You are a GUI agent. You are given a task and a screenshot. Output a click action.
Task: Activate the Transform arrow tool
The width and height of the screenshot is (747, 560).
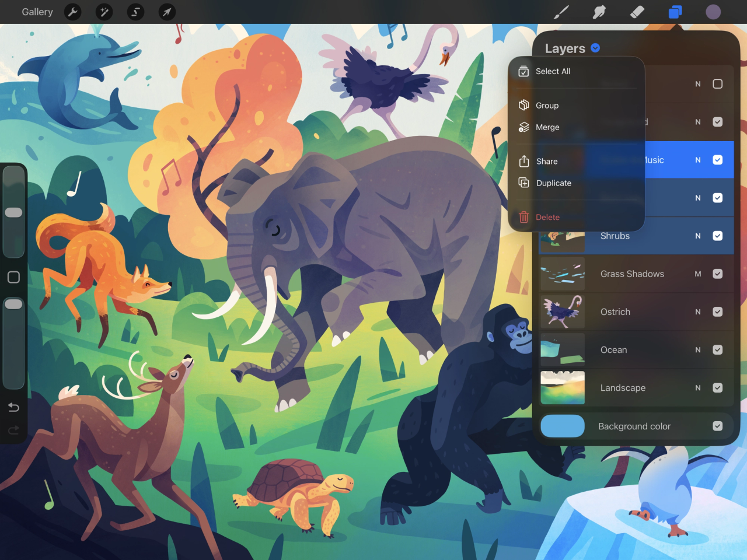[167, 12]
